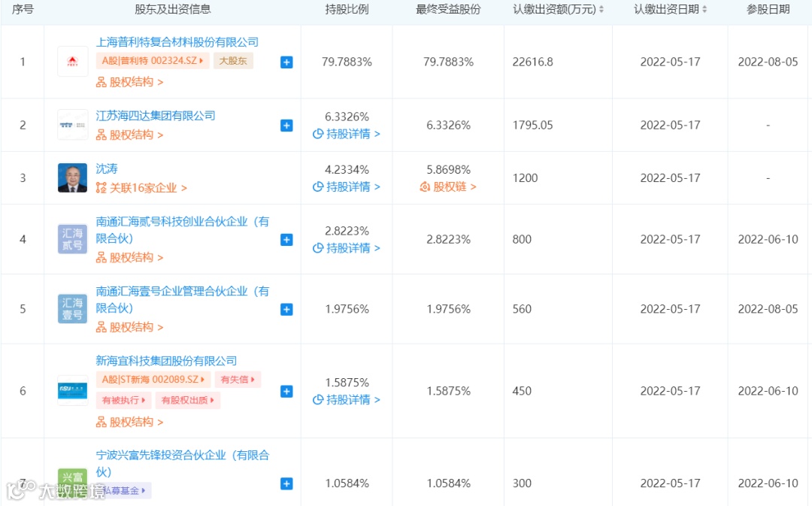Click the 普利特 company logo thumbnail
This screenshot has height=506, width=812.
click(72, 62)
